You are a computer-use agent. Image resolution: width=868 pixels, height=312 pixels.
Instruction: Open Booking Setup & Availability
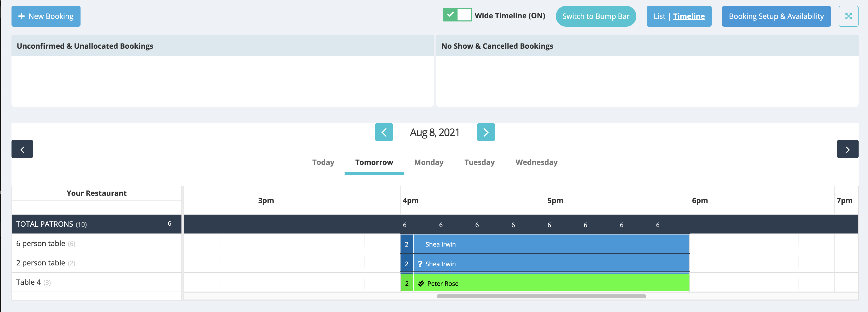[x=776, y=16]
